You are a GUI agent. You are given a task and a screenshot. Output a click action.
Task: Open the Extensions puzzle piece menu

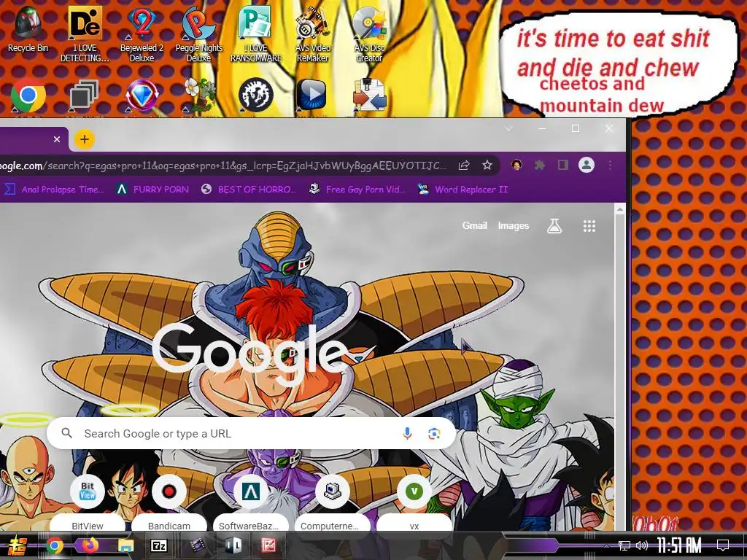[x=539, y=165]
